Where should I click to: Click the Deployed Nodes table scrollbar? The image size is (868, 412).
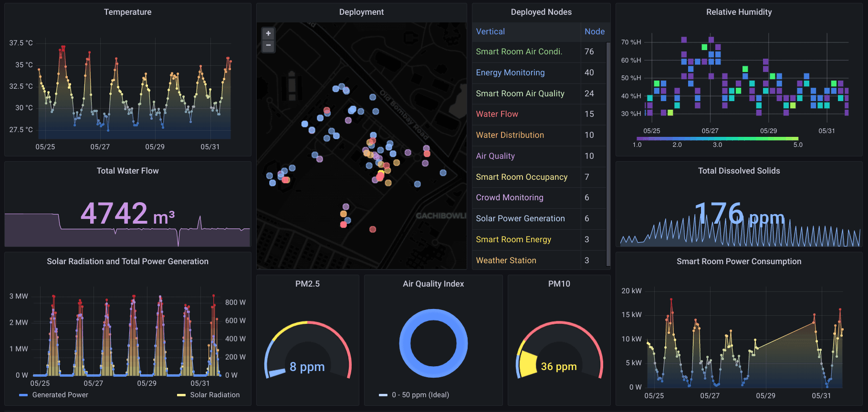[608, 154]
